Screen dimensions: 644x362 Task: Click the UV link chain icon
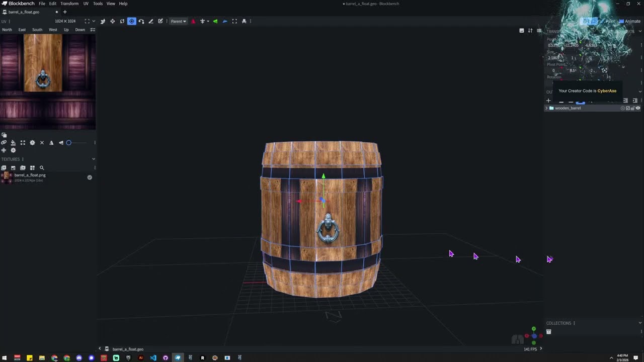[x=4, y=143]
